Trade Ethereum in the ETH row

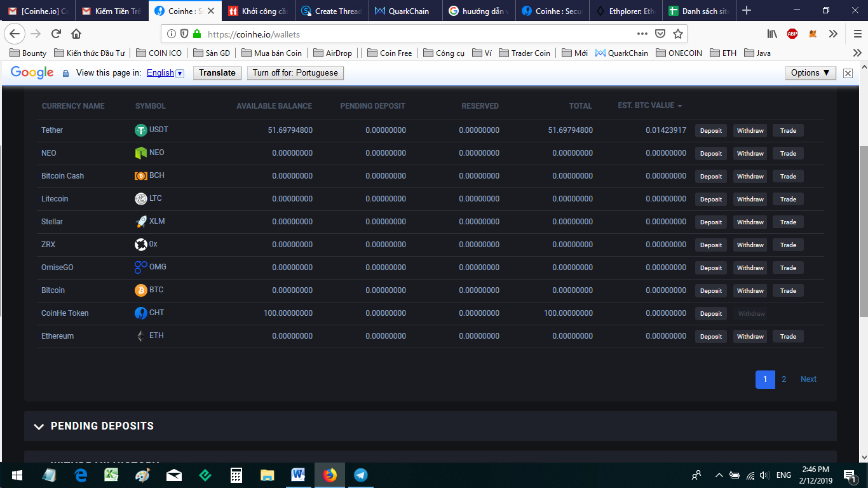(x=788, y=337)
